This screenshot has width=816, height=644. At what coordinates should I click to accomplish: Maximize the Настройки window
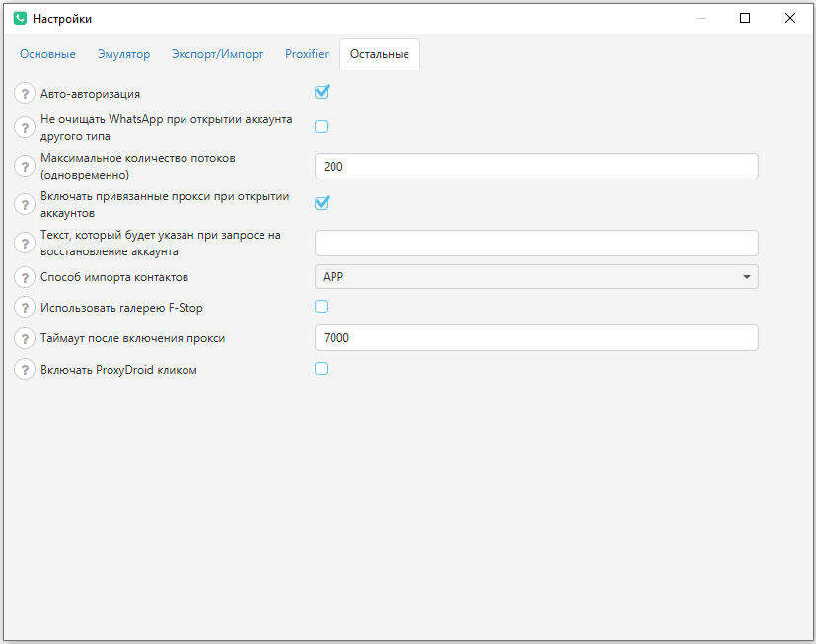pos(745,18)
